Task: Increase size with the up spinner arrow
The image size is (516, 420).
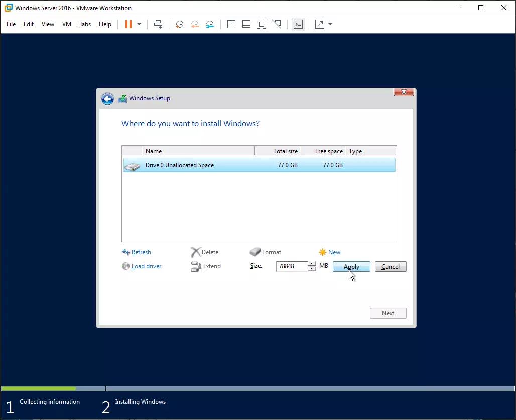Action: pos(312,264)
